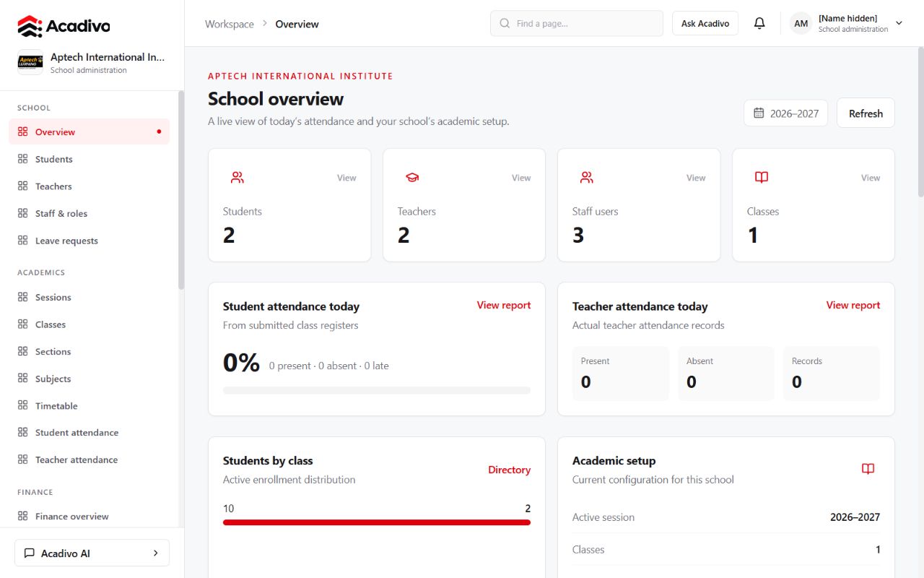
Task: Open Staff & roles page
Action: coord(90,214)
